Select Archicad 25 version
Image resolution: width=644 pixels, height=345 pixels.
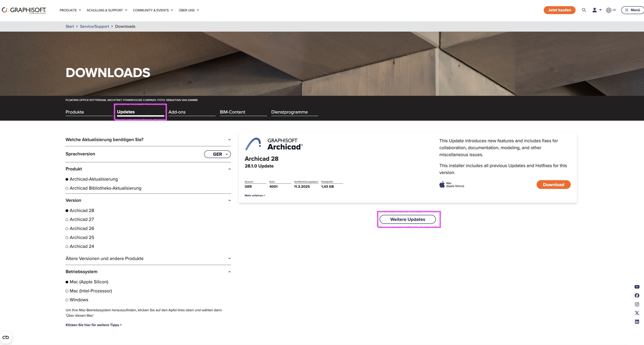(80, 237)
